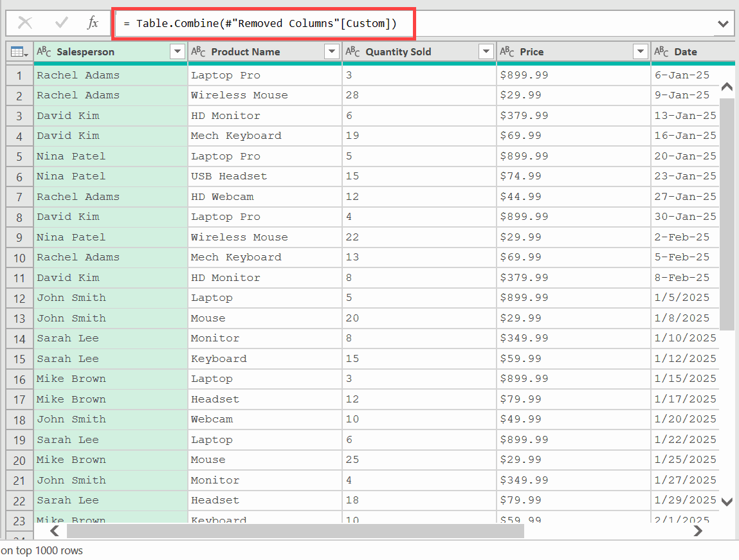Open the table menu icon in top-left corner
Screen dimensions: 739x560
tap(19, 51)
